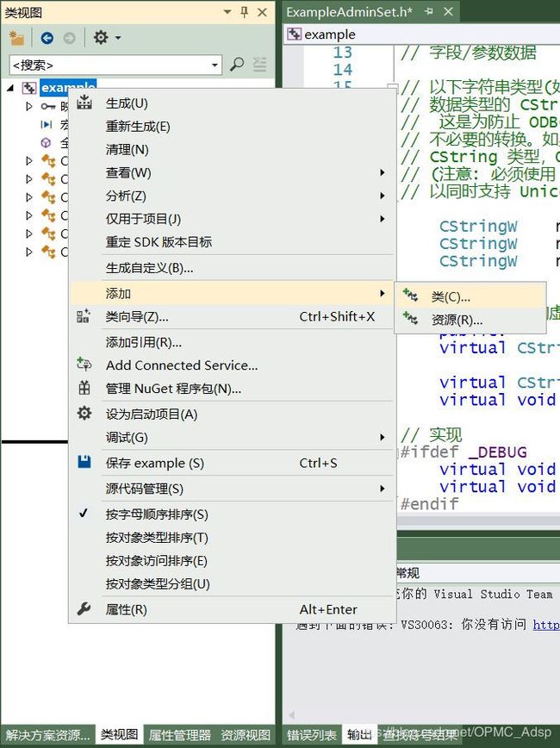This screenshot has width=560, height=748.
Task: Switch to 解决方案资源... tab
Action: (47, 735)
